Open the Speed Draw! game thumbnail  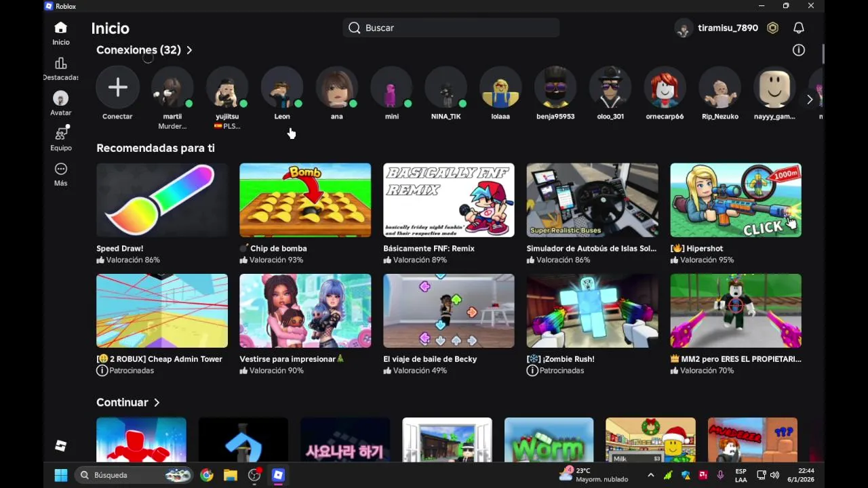(x=162, y=200)
